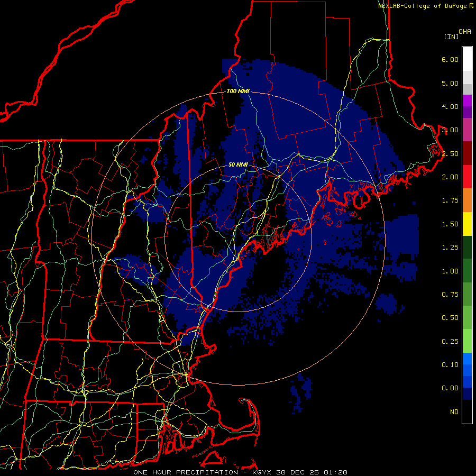This screenshot has height=476, width=476.
Task: Click the orange swatch in the color scale
Action: pos(467,200)
